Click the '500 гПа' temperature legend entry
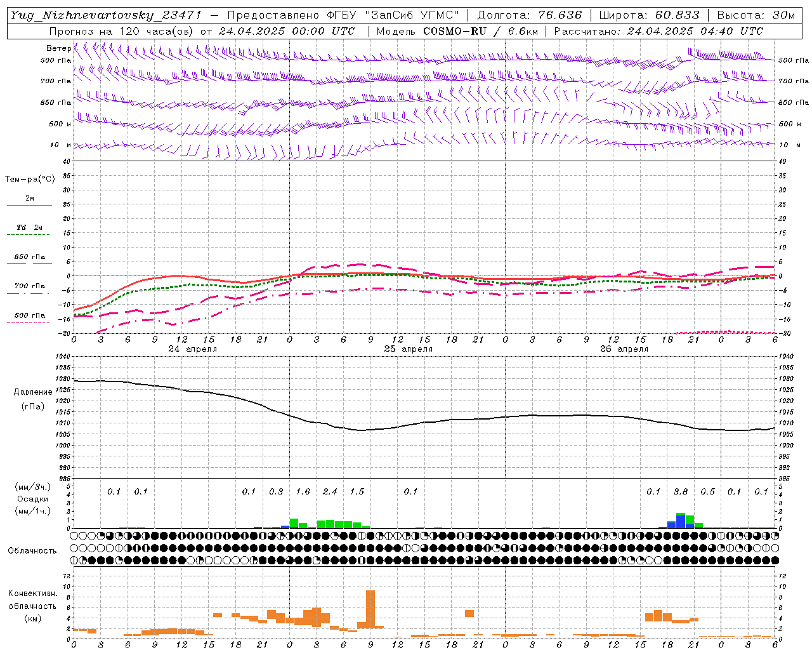 [30, 315]
